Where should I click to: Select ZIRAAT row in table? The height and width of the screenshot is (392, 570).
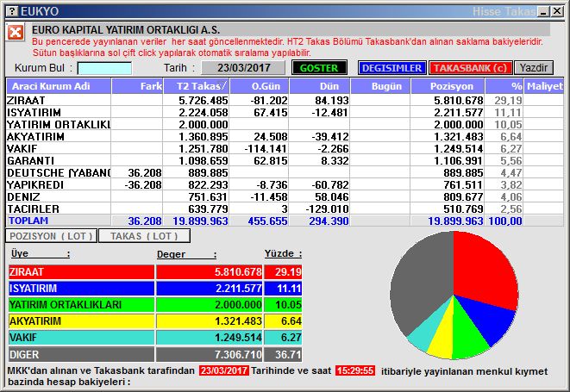click(285, 100)
